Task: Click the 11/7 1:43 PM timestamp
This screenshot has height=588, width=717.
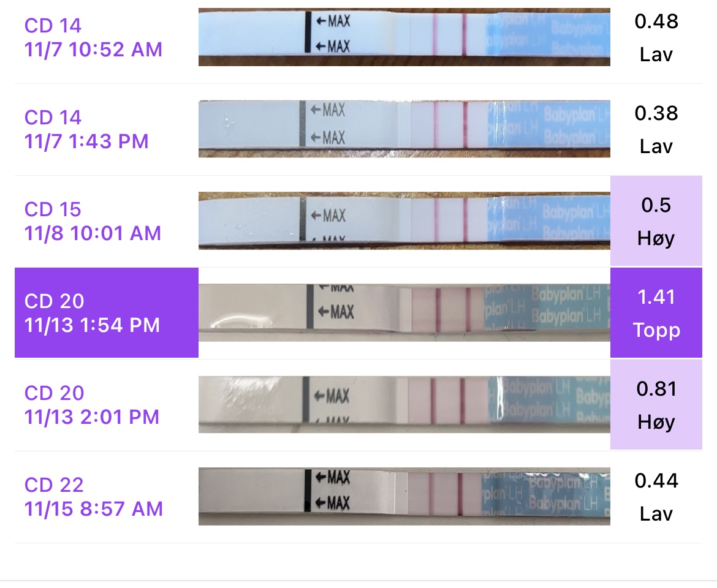Action: pyautogui.click(x=86, y=141)
